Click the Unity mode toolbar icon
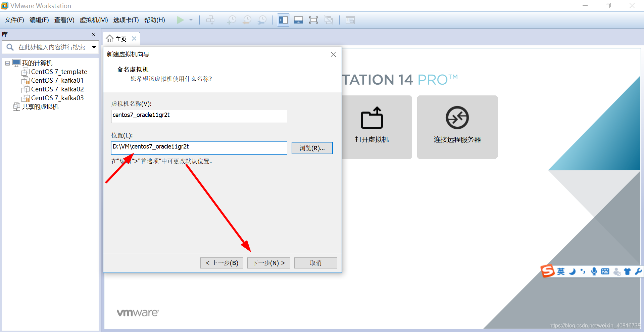 329,20
